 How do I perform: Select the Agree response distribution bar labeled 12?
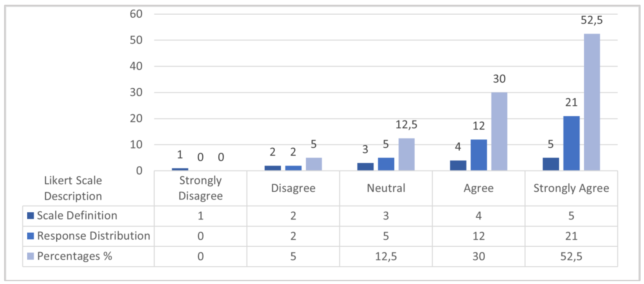click(x=479, y=155)
